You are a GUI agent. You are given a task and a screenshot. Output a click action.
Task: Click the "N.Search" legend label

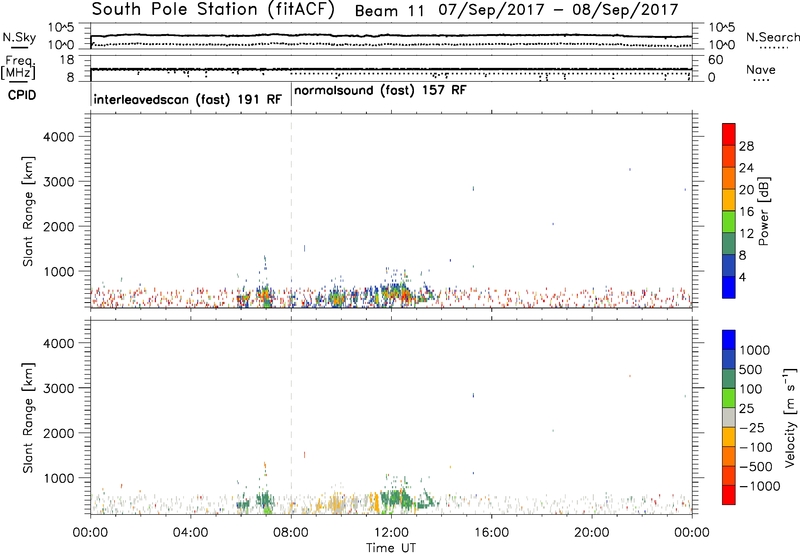tap(773, 37)
